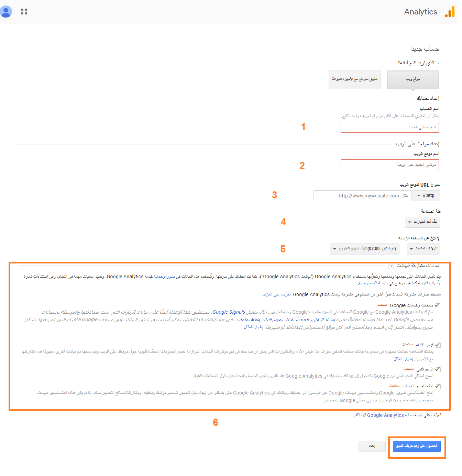Open the United States country dropdown
This screenshot has width=462, height=476.
423,249
